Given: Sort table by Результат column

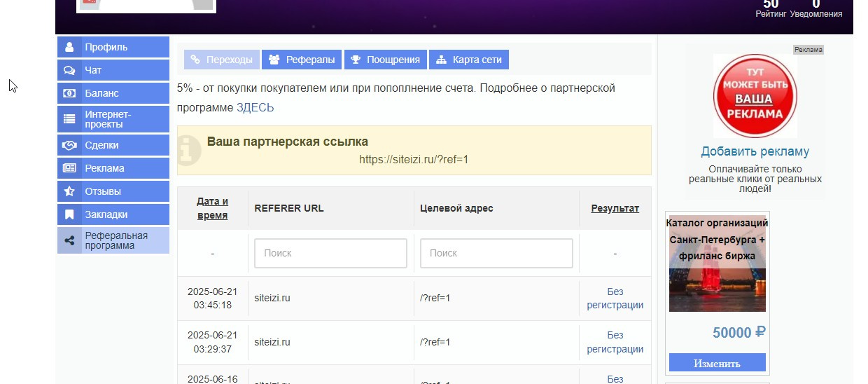Looking at the screenshot, I should 615,208.
